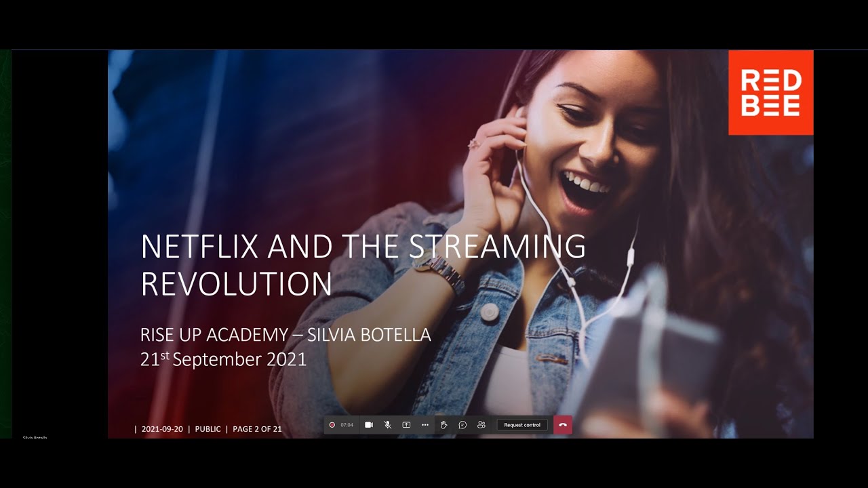Click the 2021-09-20 footer date

[x=162, y=429]
